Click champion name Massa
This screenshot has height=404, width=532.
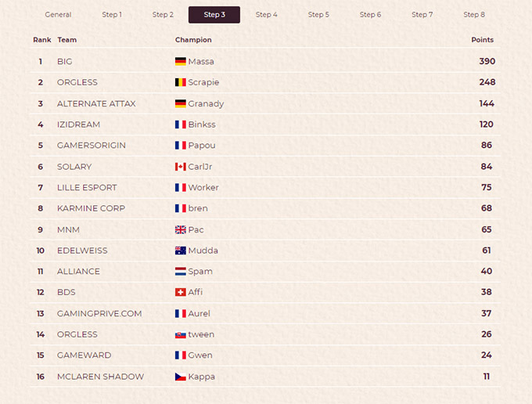pyautogui.click(x=201, y=61)
